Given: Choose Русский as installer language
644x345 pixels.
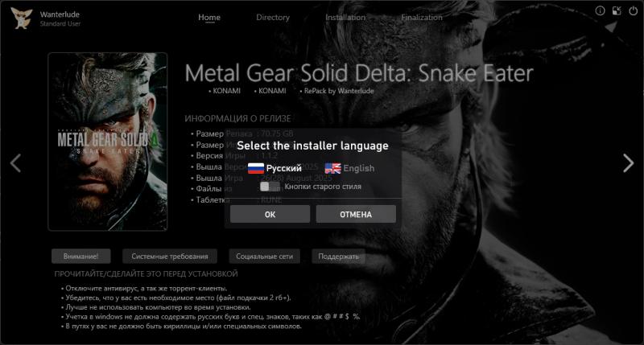Looking at the screenshot, I should coord(283,168).
